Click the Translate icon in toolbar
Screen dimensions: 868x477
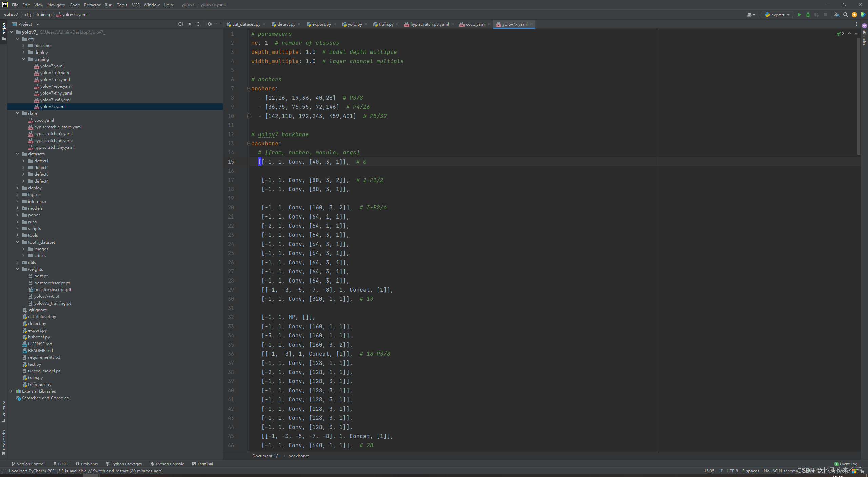836,15
